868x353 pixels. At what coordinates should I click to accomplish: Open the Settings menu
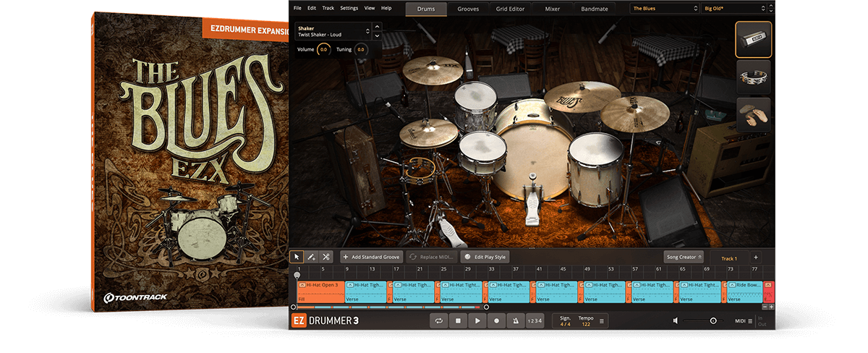(x=349, y=8)
